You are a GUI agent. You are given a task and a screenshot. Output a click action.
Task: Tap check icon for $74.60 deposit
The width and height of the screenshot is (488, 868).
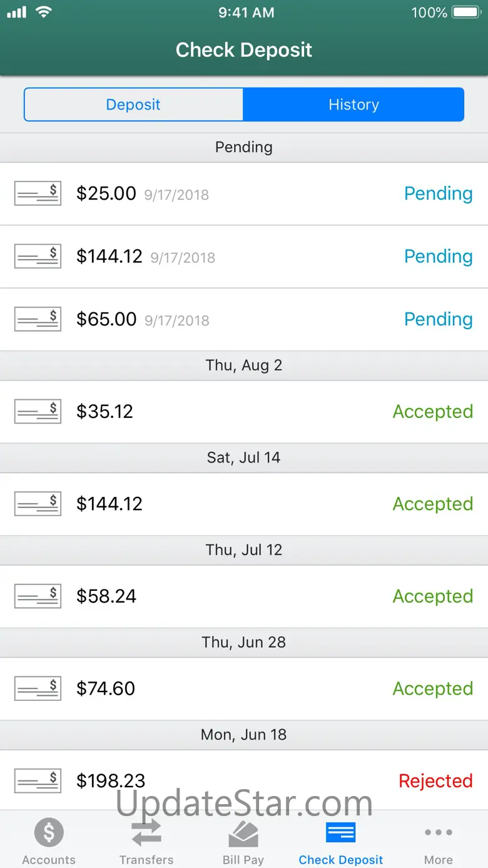[38, 688]
